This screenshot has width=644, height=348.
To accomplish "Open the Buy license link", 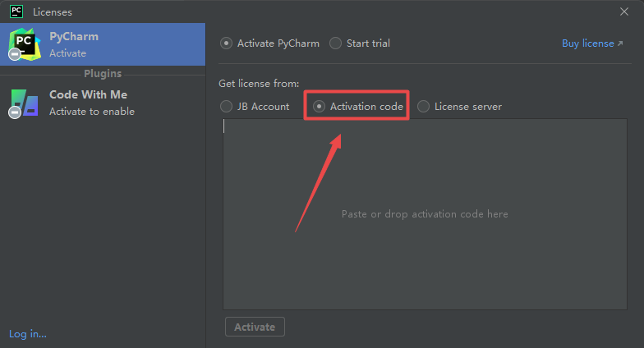I will tap(587, 43).
